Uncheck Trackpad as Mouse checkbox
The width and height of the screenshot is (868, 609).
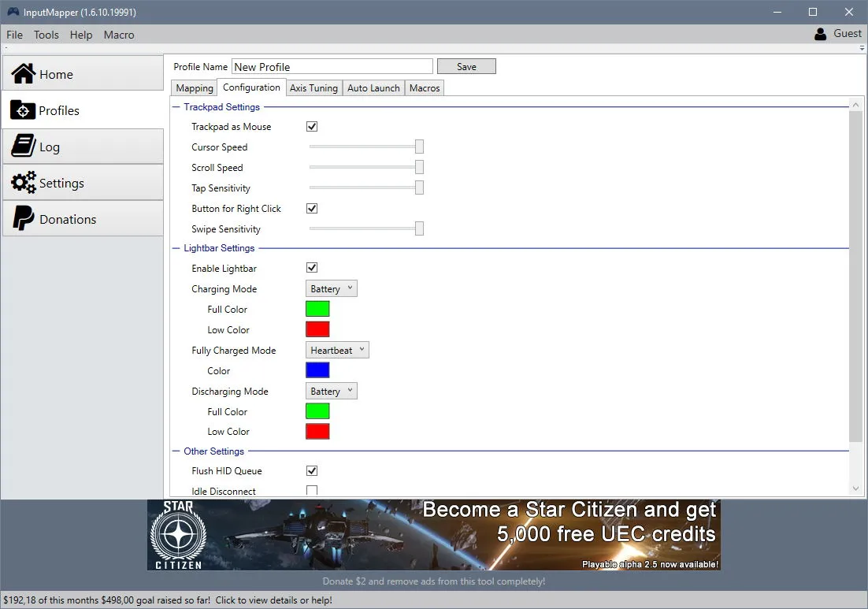[312, 126]
